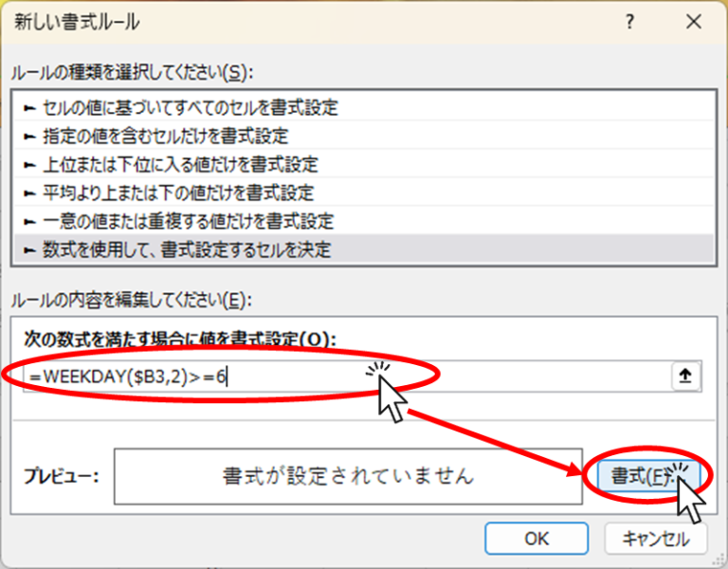Screen dimensions: 728x569
Task: Click into the WEEKDAY formula input field
Action: click(347, 376)
